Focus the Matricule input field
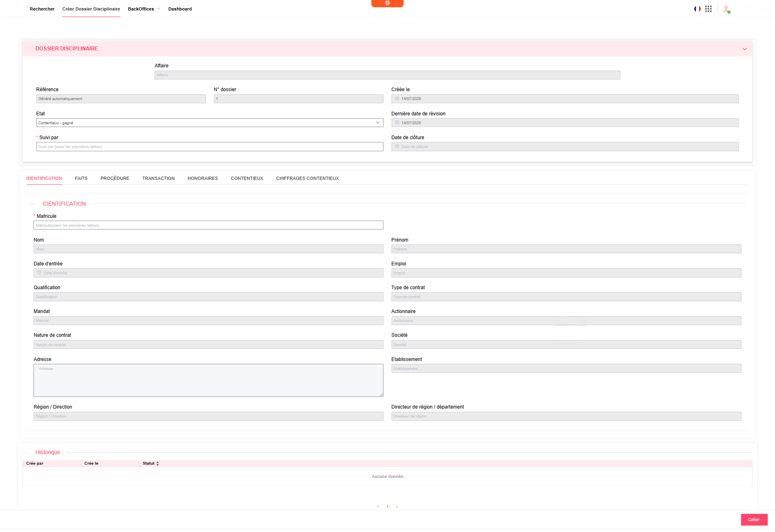Screen dimensions: 775x532 208,225
